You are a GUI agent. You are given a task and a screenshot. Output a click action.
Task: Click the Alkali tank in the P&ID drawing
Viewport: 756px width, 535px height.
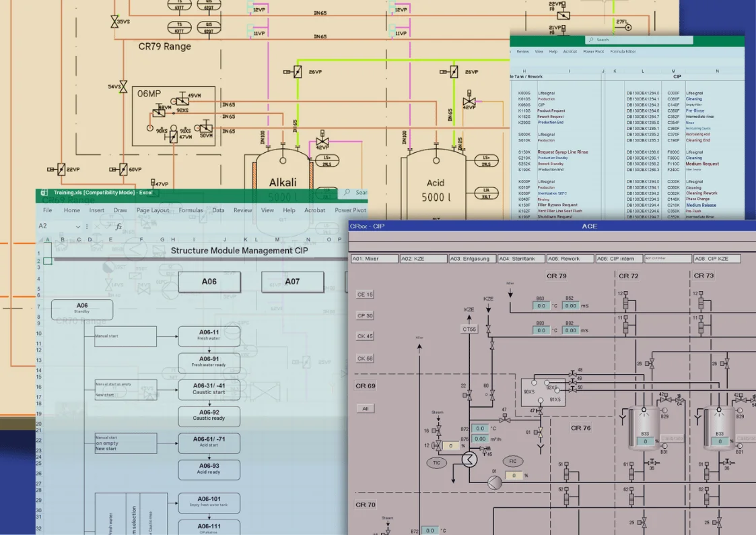283,183
